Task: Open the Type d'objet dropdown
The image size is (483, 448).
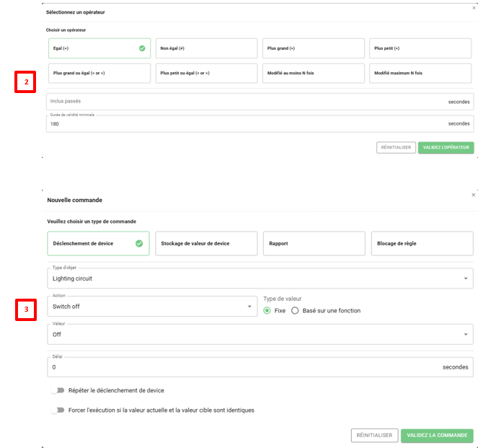Action: (x=260, y=278)
